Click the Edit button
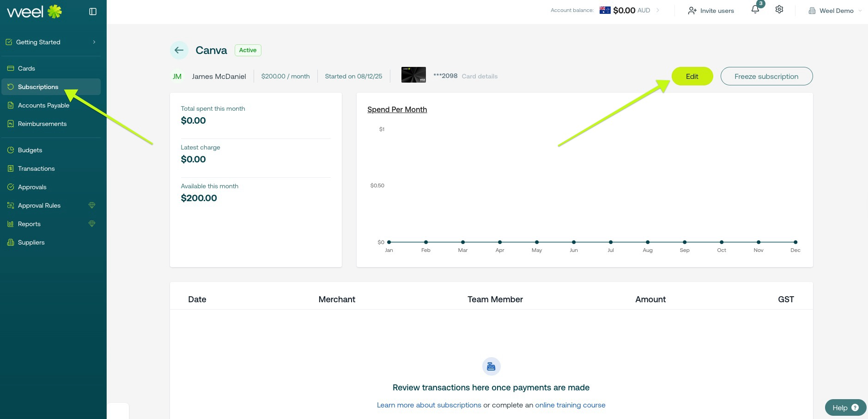This screenshot has width=868, height=419. tap(692, 76)
